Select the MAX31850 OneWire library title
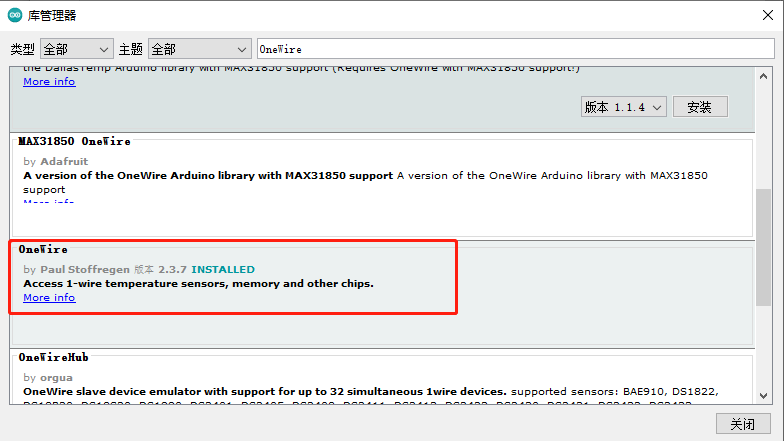Screen dimensions: 784x441 pos(74,142)
